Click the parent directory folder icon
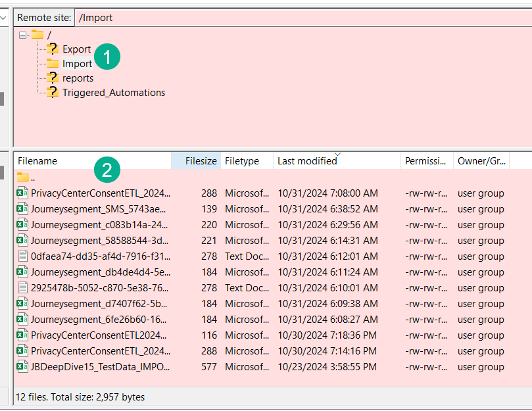Screen dimensions: 532x411 click(23, 178)
